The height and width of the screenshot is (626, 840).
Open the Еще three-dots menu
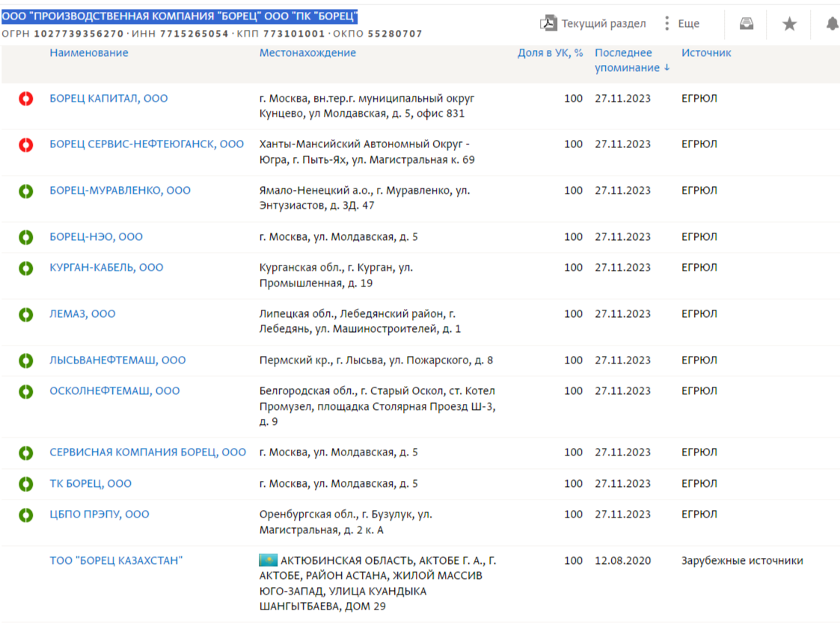681,24
